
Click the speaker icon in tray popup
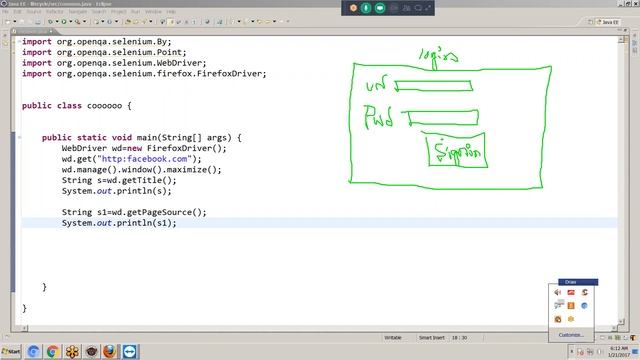(x=558, y=292)
